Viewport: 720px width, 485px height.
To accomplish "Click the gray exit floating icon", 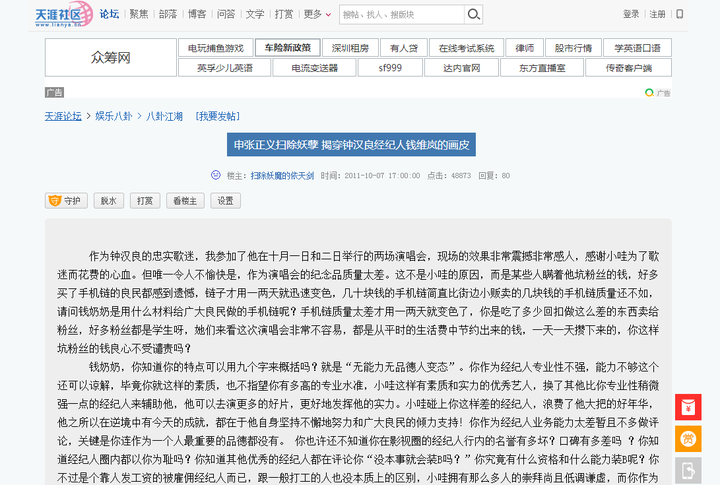I will [x=688, y=471].
